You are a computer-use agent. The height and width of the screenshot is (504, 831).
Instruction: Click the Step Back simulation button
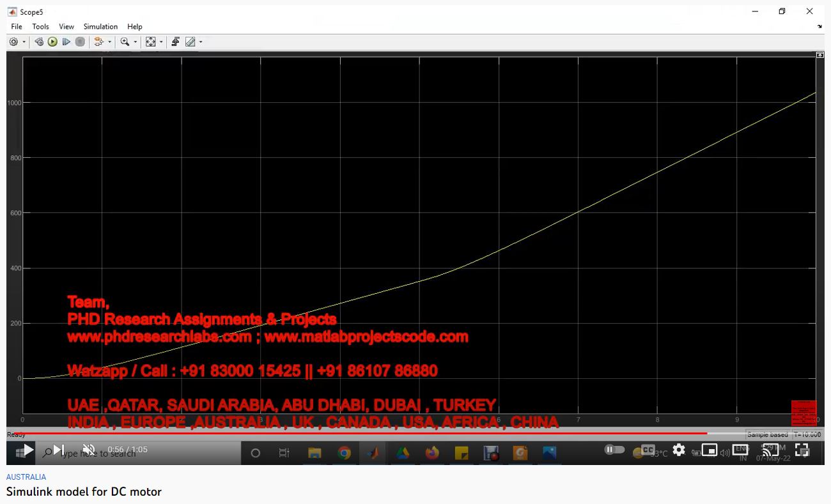pyautogui.click(x=40, y=42)
